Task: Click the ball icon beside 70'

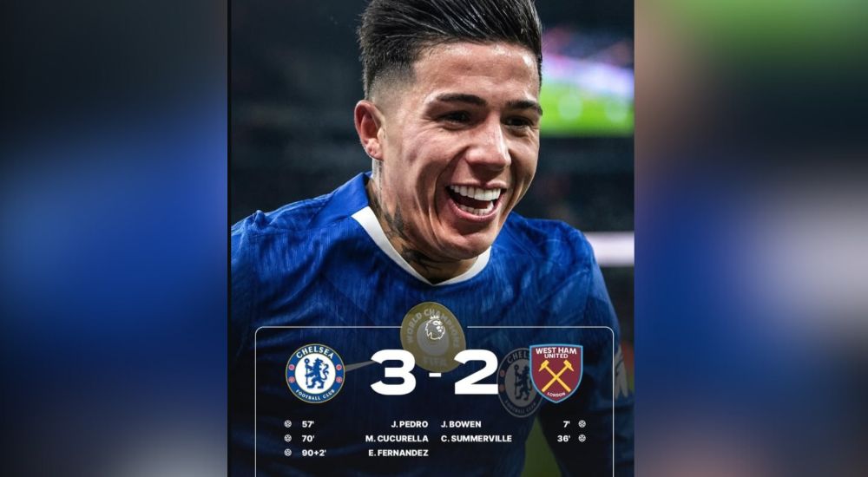Action: (x=287, y=438)
